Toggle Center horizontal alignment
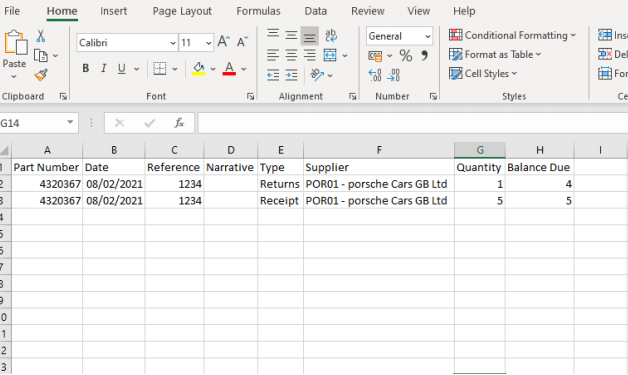Viewport: 628px width, 375px height. 291,55
